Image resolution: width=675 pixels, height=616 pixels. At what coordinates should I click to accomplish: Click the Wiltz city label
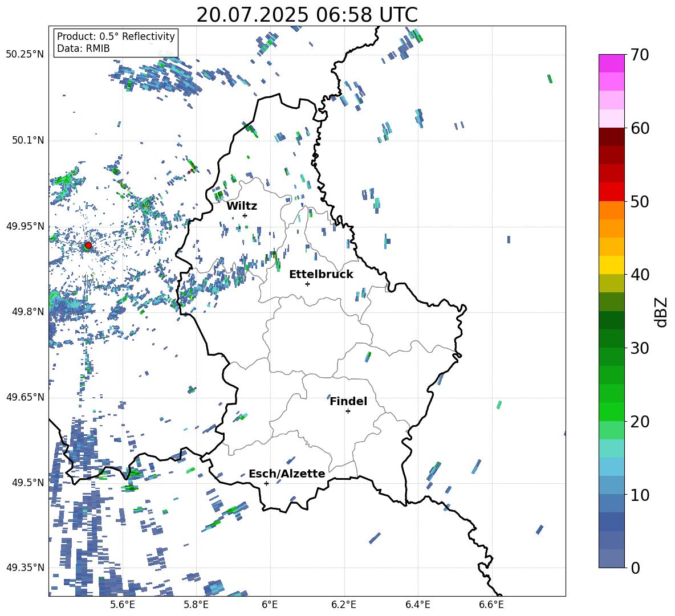(242, 206)
